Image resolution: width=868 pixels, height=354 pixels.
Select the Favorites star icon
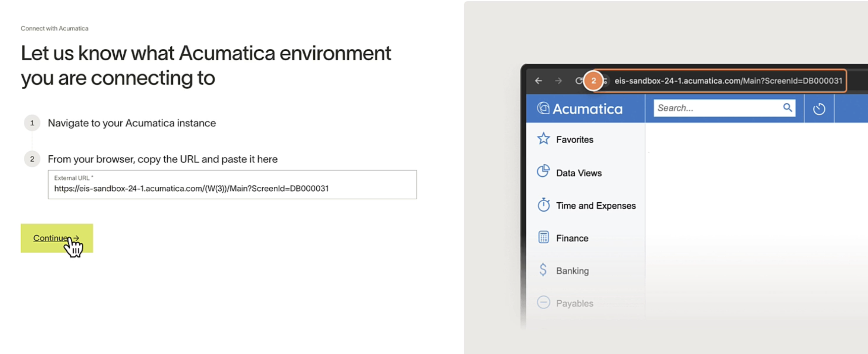544,138
